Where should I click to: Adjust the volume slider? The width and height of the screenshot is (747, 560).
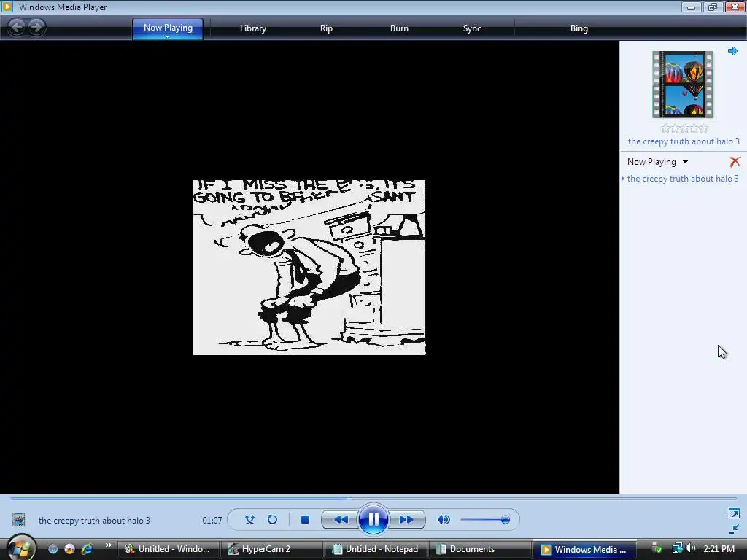click(484, 519)
